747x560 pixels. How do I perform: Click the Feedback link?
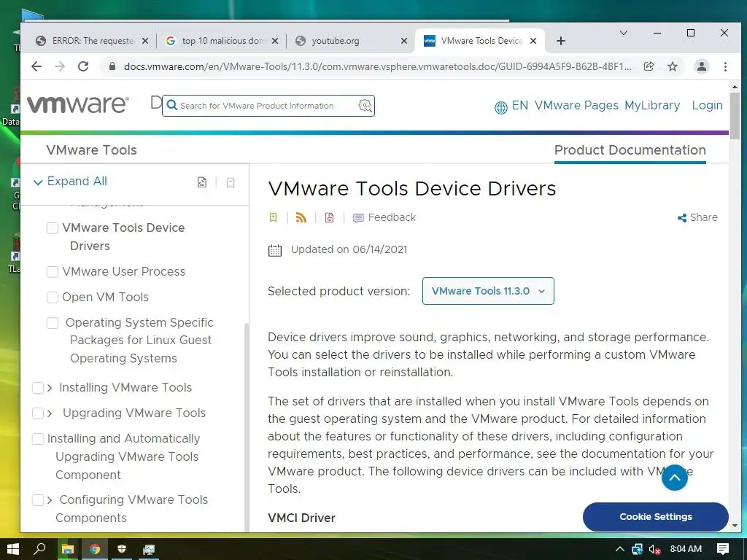tap(384, 217)
